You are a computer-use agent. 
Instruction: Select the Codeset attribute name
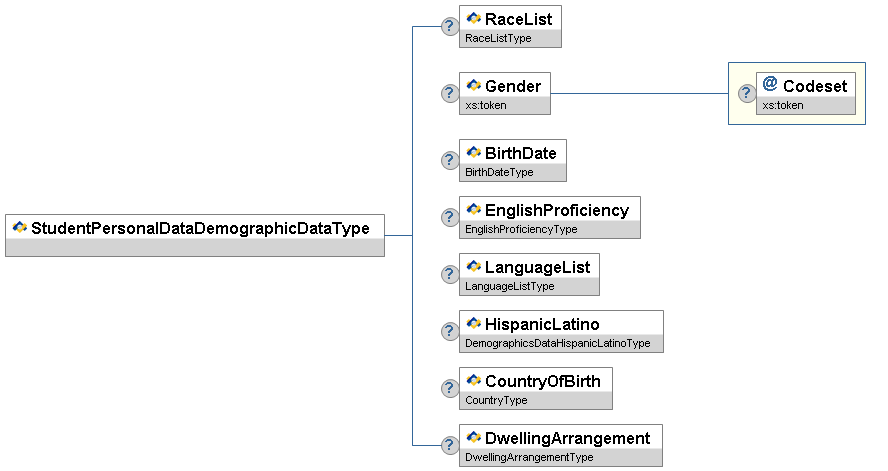pyautogui.click(x=814, y=86)
